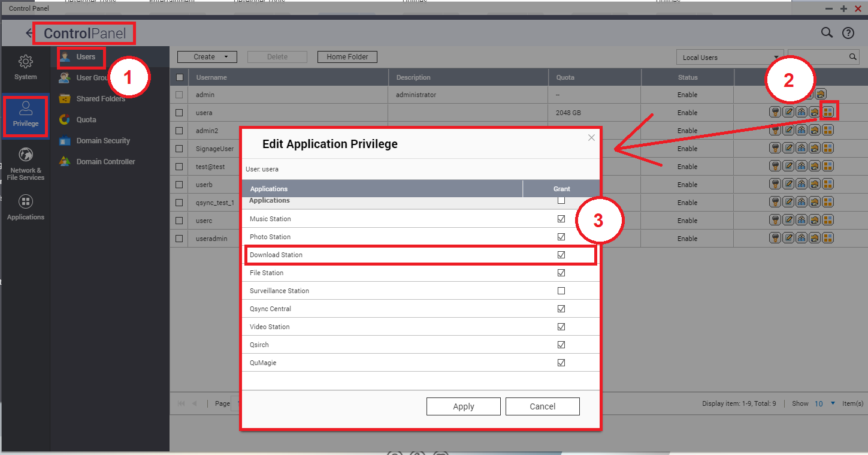Enable Surveillance Station grant checkbox
The image size is (868, 455).
pyautogui.click(x=561, y=291)
